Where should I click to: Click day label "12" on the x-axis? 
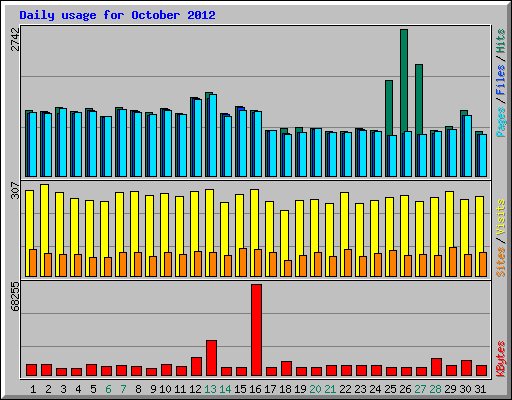(x=195, y=389)
